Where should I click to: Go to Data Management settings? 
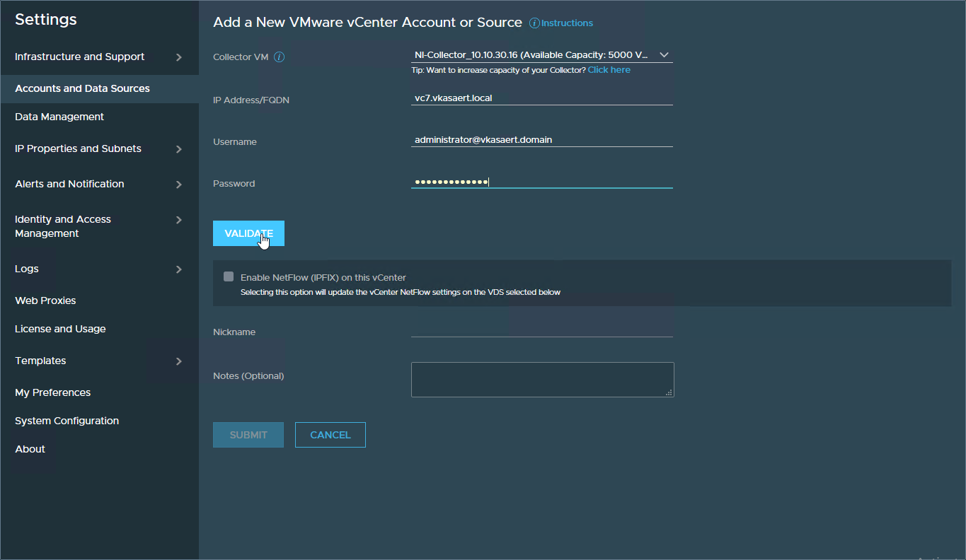pos(59,117)
